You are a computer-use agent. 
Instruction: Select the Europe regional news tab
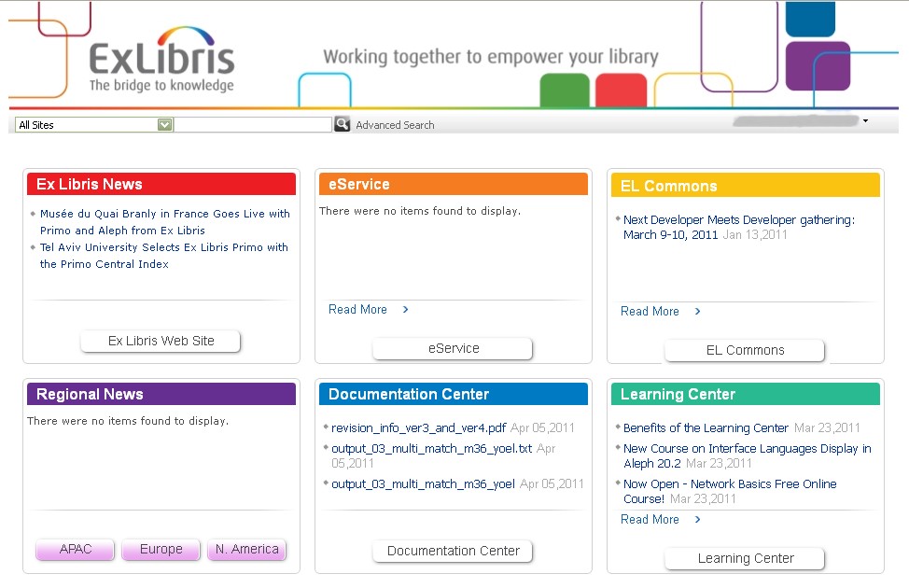pyautogui.click(x=161, y=550)
